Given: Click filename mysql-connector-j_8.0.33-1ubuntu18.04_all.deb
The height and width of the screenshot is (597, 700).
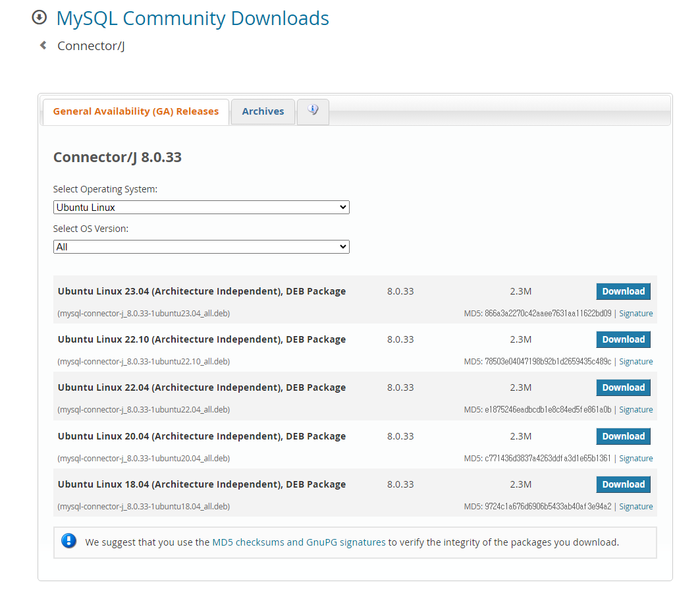Looking at the screenshot, I should (x=144, y=507).
